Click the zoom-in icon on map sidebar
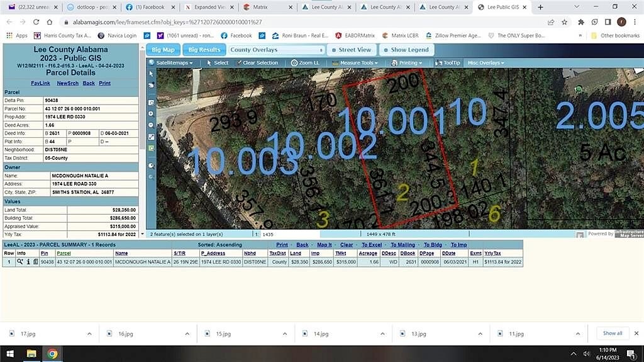The height and width of the screenshot is (362, 644). click(x=151, y=113)
